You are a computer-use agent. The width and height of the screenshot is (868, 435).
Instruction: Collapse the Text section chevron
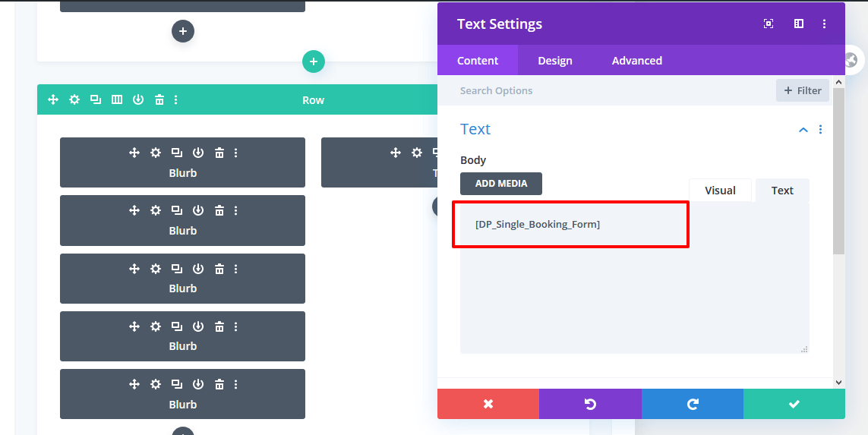coord(803,130)
